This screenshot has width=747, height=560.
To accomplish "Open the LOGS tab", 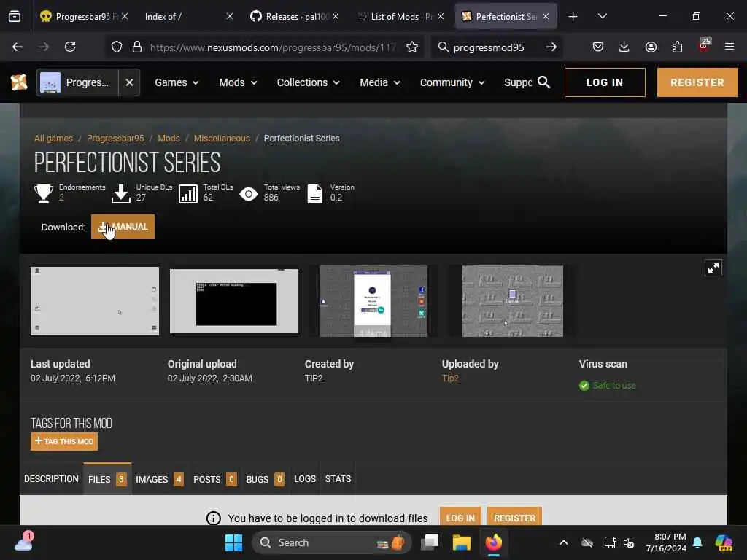I will click(x=305, y=478).
